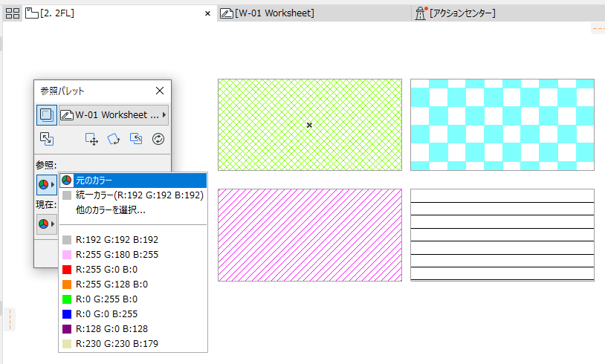Click the green crosshatch fill rectangle

(310, 125)
